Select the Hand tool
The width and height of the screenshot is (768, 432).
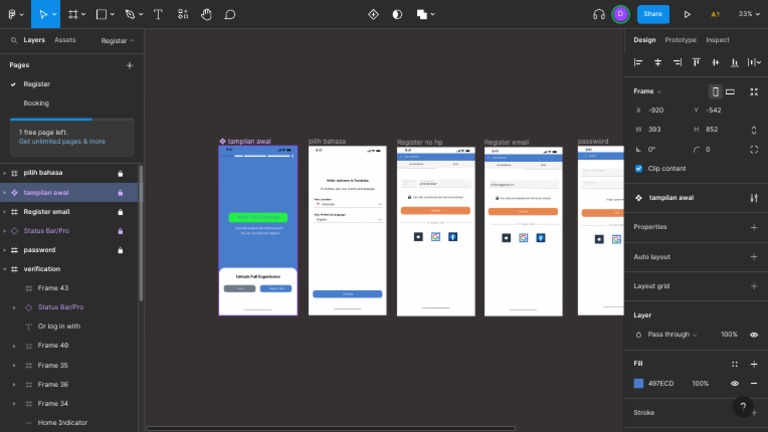(206, 14)
